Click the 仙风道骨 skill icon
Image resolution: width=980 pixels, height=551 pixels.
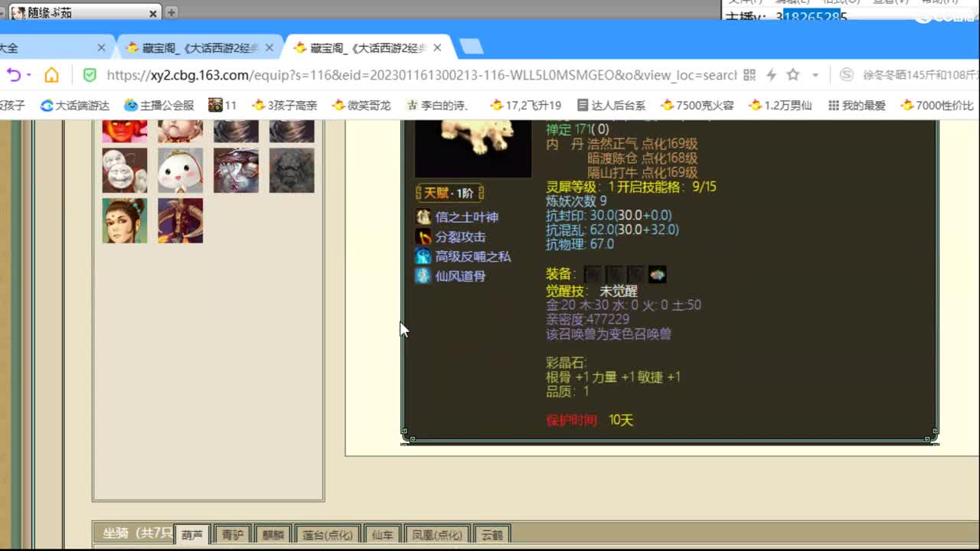(423, 276)
